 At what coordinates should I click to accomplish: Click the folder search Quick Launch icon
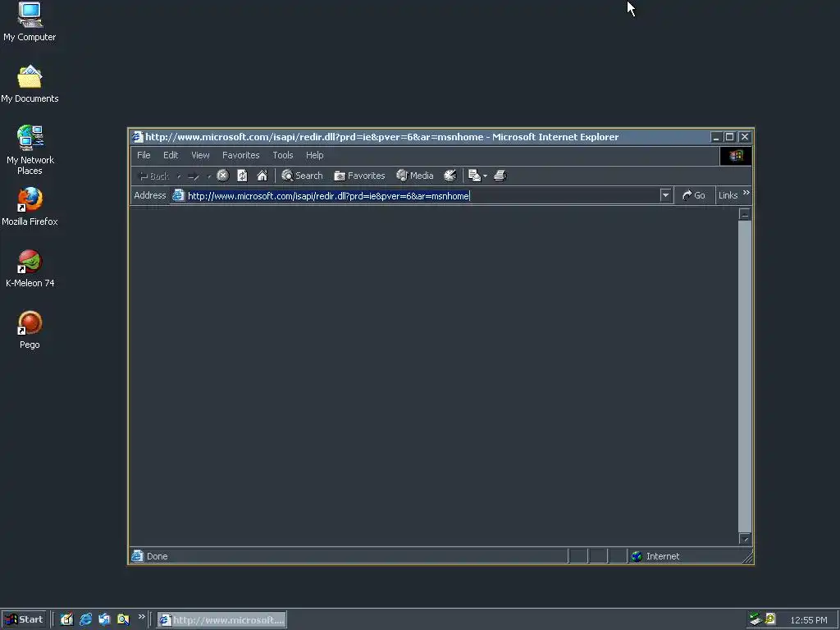pos(123,619)
